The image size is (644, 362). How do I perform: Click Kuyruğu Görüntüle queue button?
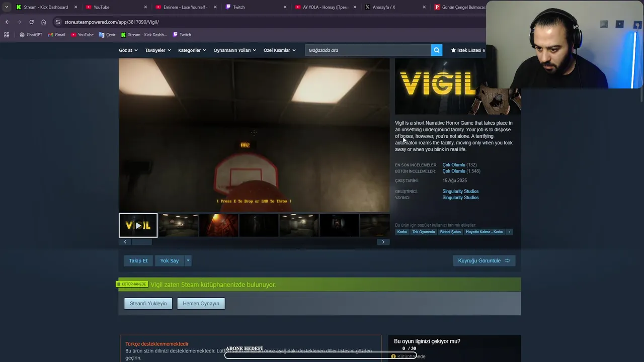(x=484, y=260)
